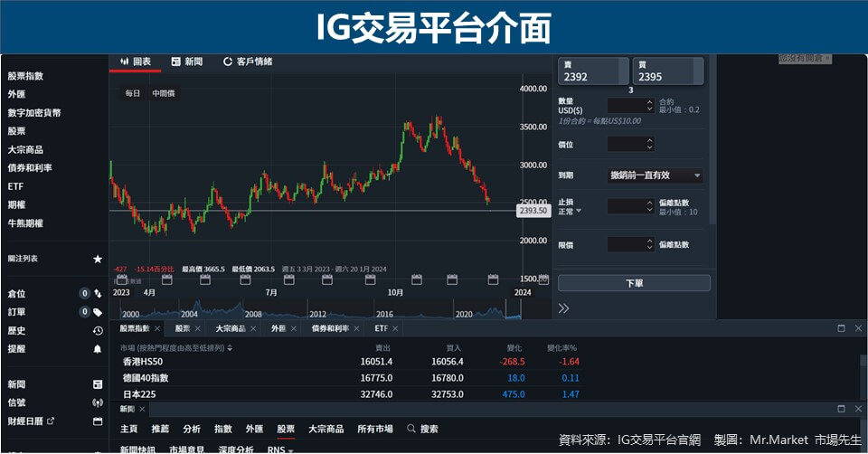Open the 德國40指數 market row
The height and width of the screenshot is (454, 868).
350,378
